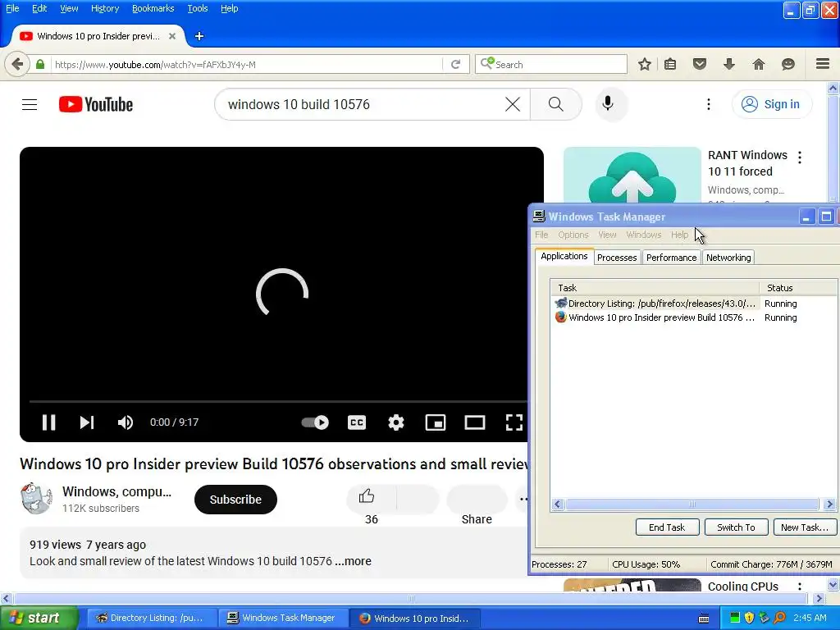
Task: Save to Pocket icon in toolbar
Action: [x=700, y=64]
